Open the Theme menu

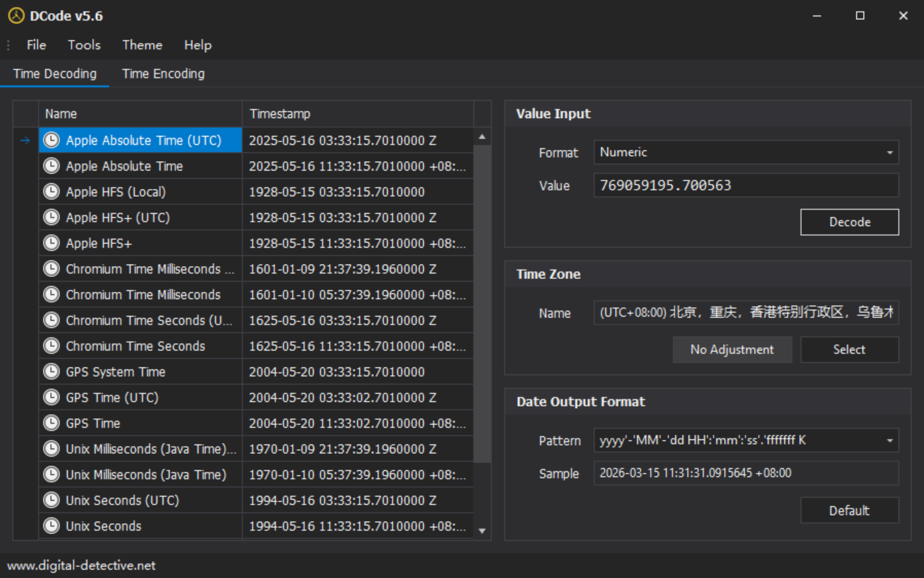pyautogui.click(x=142, y=45)
